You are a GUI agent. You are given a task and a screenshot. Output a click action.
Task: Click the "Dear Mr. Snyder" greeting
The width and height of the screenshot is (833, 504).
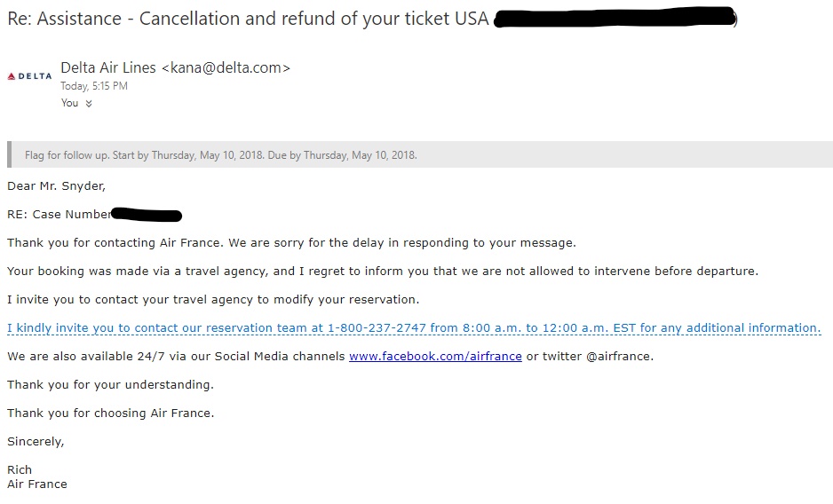[56, 186]
